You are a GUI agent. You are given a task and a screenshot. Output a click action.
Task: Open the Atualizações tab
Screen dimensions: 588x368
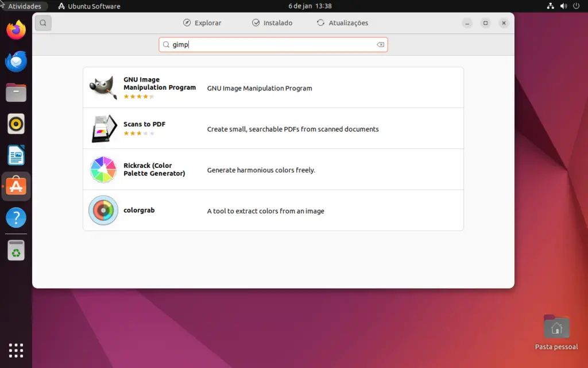[342, 22]
